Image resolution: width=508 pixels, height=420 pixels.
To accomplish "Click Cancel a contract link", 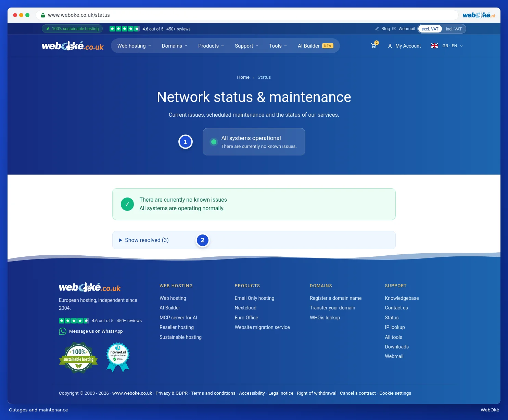I will pyautogui.click(x=358, y=393).
